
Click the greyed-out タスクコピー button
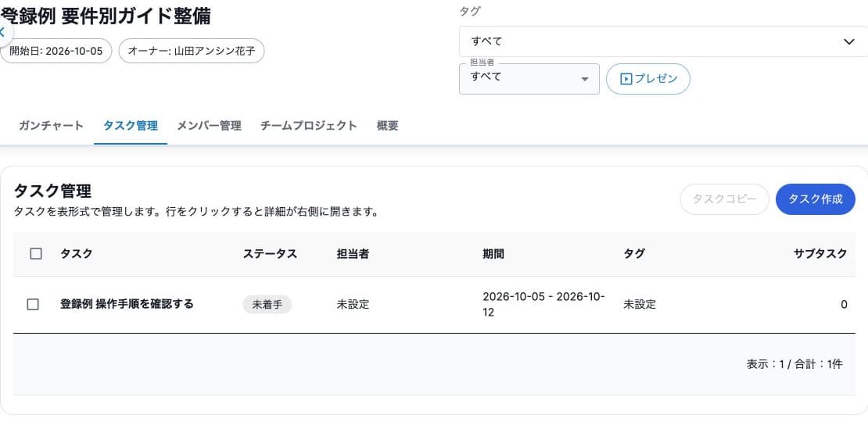point(724,199)
